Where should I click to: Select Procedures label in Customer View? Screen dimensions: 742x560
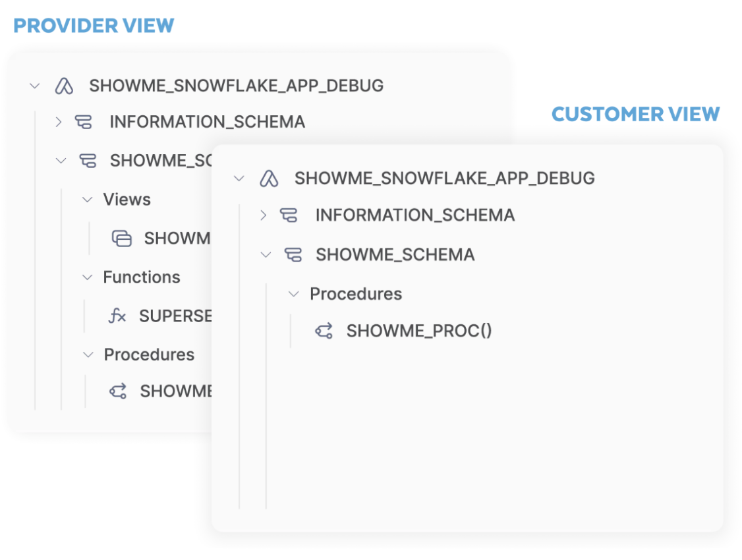pos(356,294)
